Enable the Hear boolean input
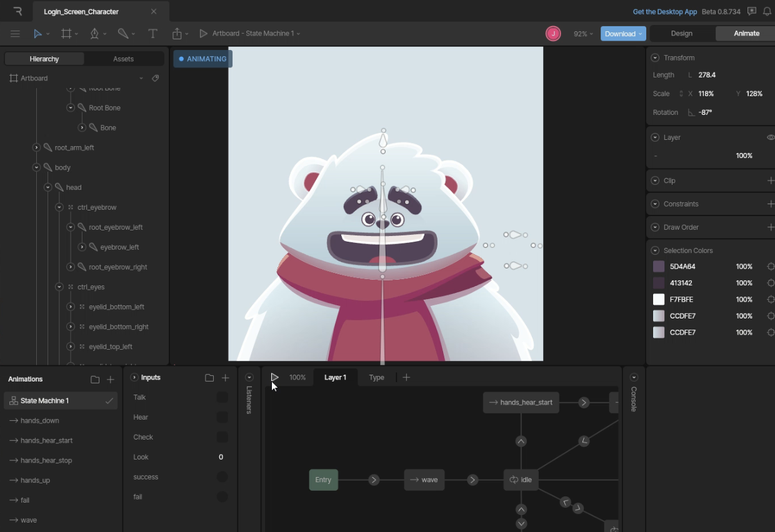775x532 pixels. pyautogui.click(x=222, y=417)
